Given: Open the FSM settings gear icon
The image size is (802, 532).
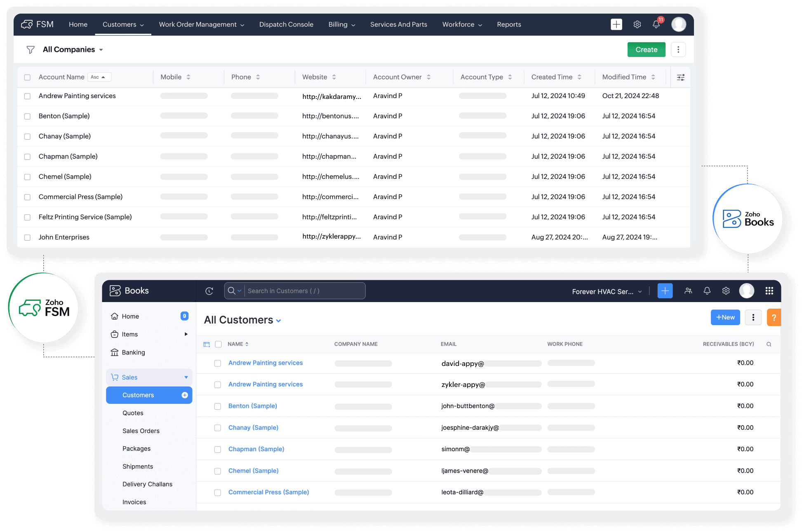Looking at the screenshot, I should pos(637,25).
